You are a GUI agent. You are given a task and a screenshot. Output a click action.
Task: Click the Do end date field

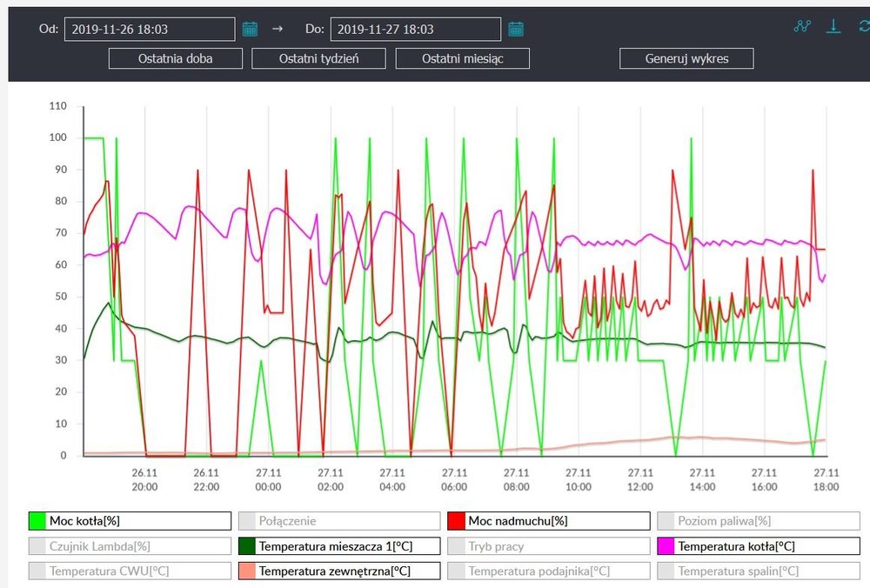click(x=415, y=29)
